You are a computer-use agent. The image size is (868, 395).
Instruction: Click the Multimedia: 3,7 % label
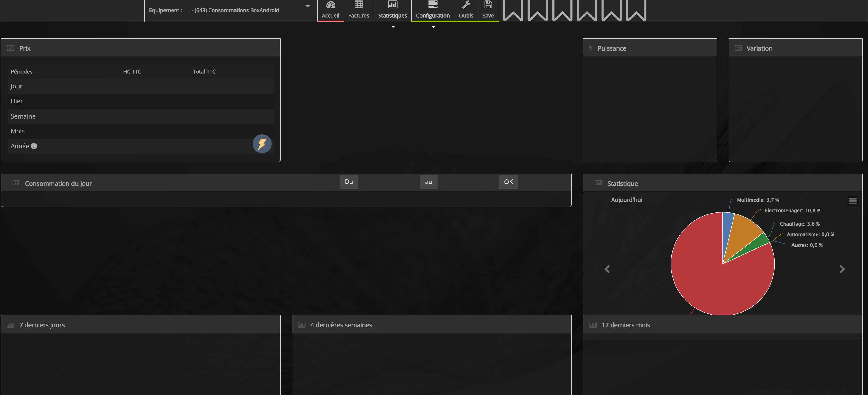pyautogui.click(x=758, y=200)
